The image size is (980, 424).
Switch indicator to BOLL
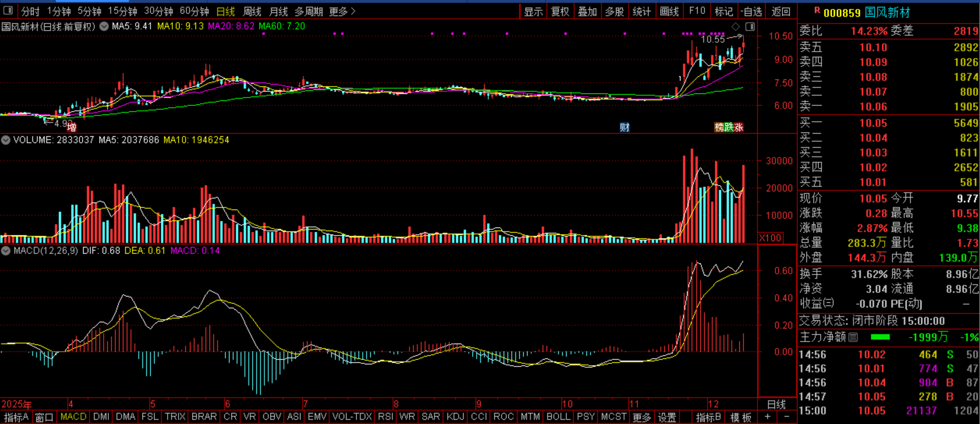point(558,417)
